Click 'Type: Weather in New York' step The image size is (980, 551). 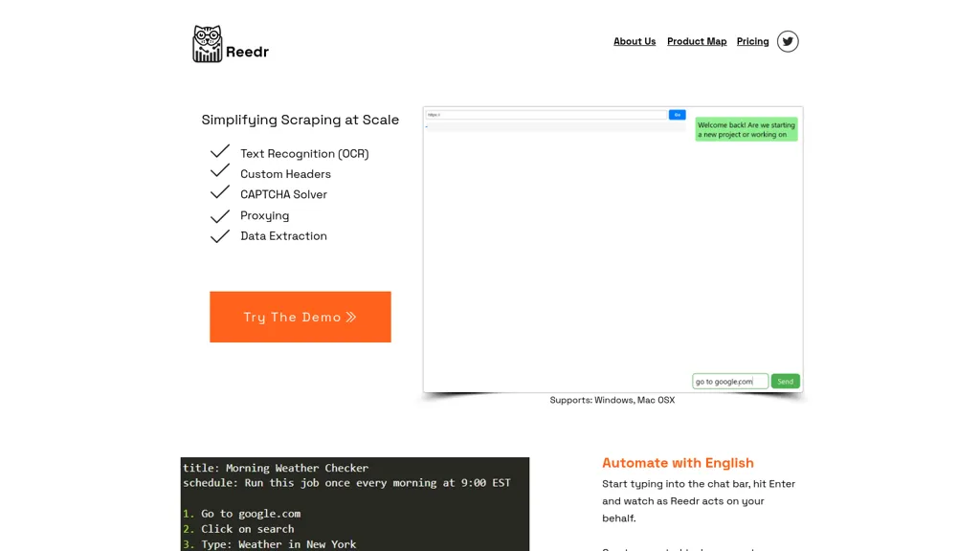[269, 544]
